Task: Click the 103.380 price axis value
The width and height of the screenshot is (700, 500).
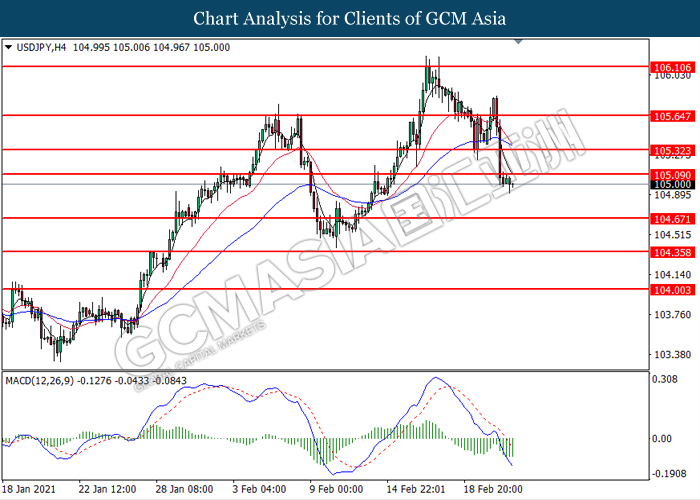Action: (672, 355)
